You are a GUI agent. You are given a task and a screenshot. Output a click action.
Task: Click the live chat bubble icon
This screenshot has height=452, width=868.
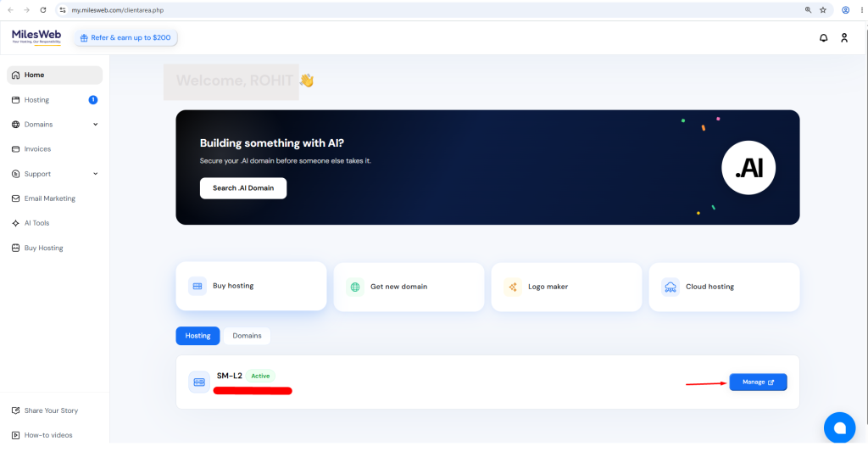[x=839, y=427]
